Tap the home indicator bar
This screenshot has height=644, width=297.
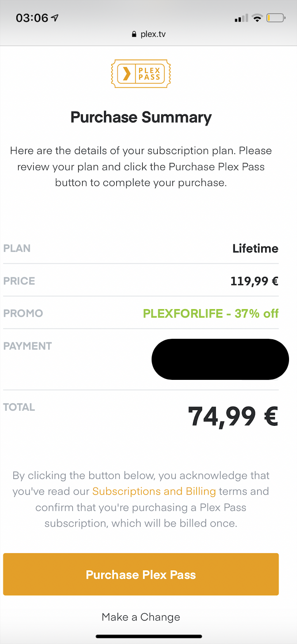coord(148,636)
